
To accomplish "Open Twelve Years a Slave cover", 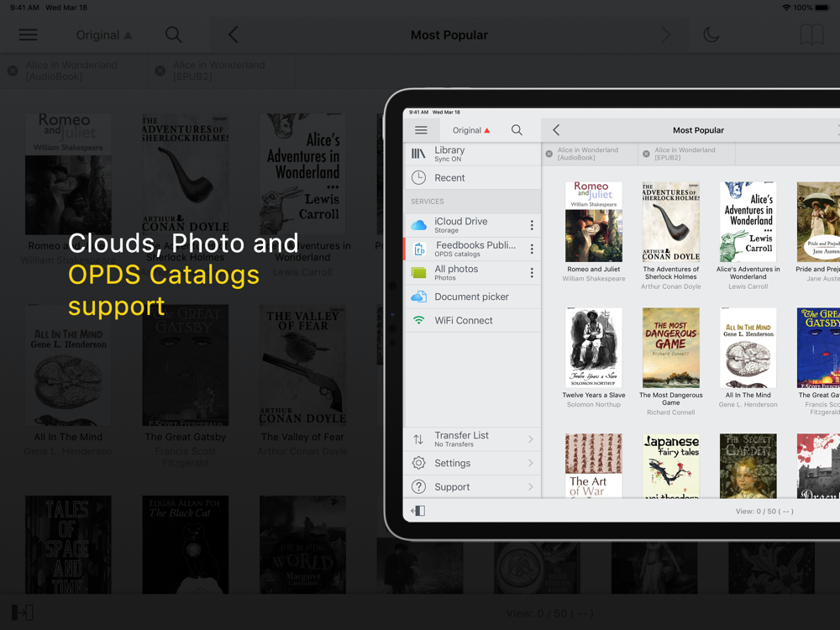I will pyautogui.click(x=594, y=348).
